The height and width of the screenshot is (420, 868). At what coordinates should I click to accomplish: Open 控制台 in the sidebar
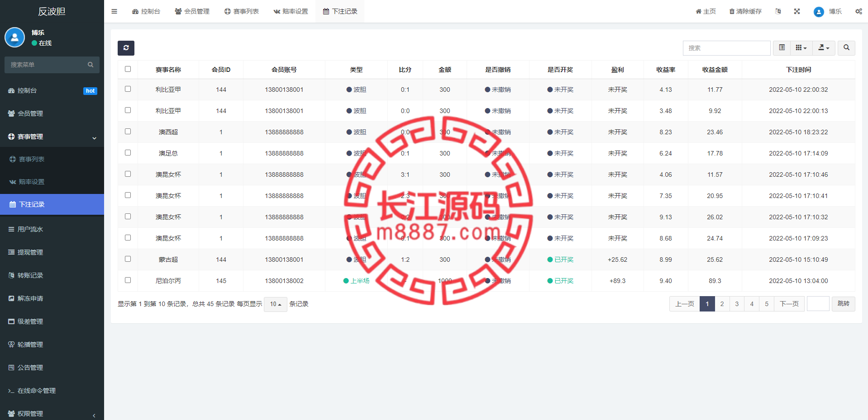(x=52, y=90)
